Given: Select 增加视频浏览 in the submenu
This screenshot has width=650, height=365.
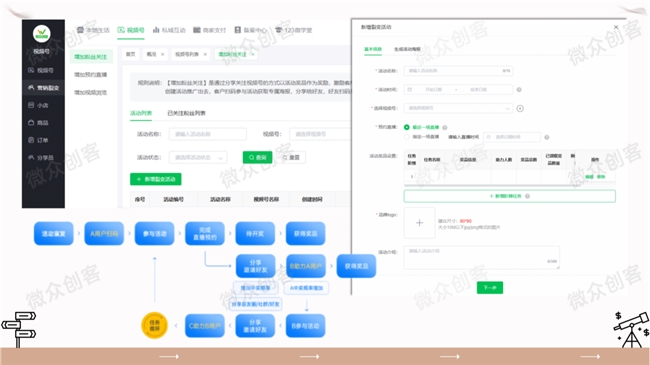Looking at the screenshot, I should [x=91, y=92].
